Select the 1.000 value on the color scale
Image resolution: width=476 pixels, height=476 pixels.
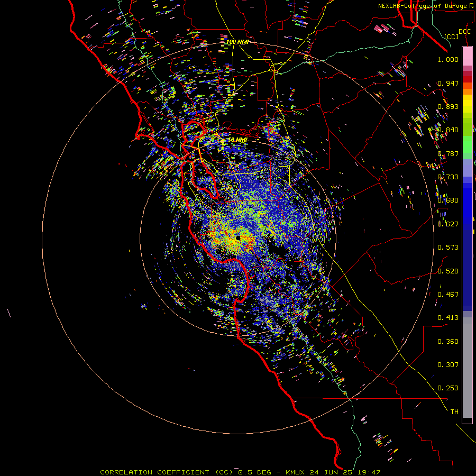(448, 59)
